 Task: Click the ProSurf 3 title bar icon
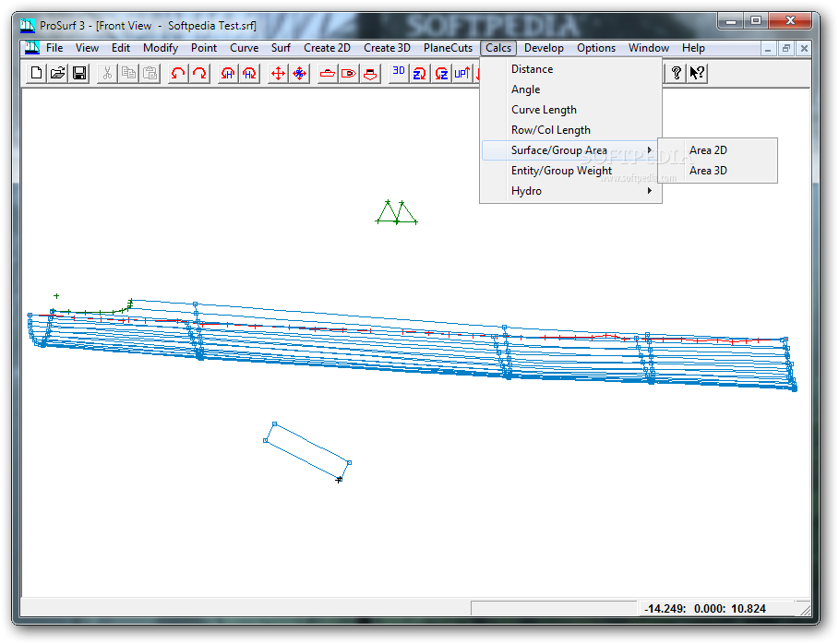(28, 25)
